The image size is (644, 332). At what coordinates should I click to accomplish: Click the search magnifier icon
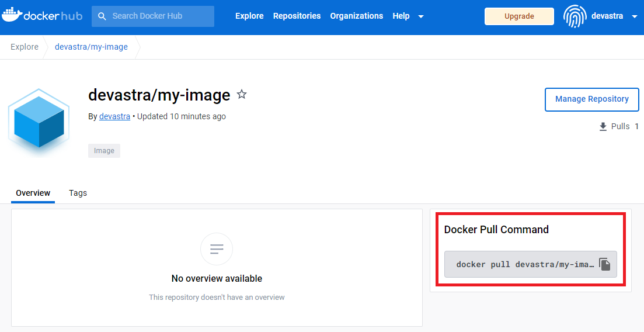[102, 16]
